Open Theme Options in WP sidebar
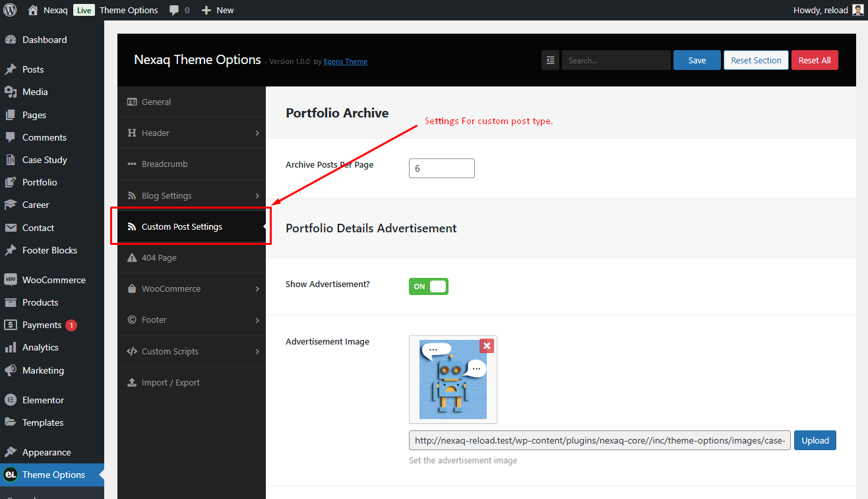 point(52,475)
